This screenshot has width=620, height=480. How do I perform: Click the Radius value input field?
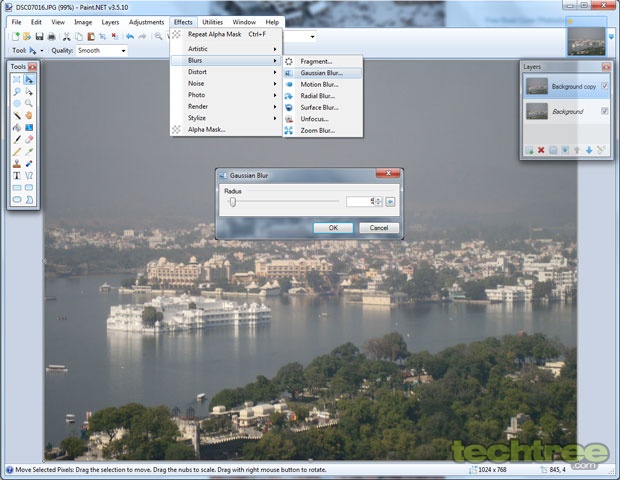point(360,202)
